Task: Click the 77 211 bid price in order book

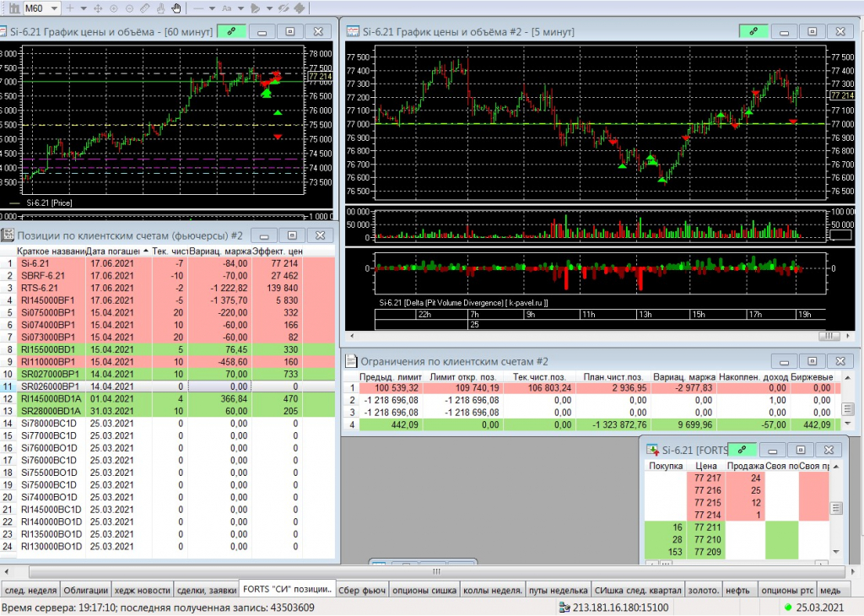Action: pos(707,527)
